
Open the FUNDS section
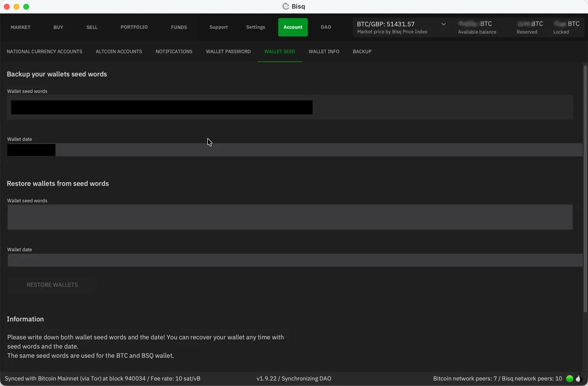[179, 27]
